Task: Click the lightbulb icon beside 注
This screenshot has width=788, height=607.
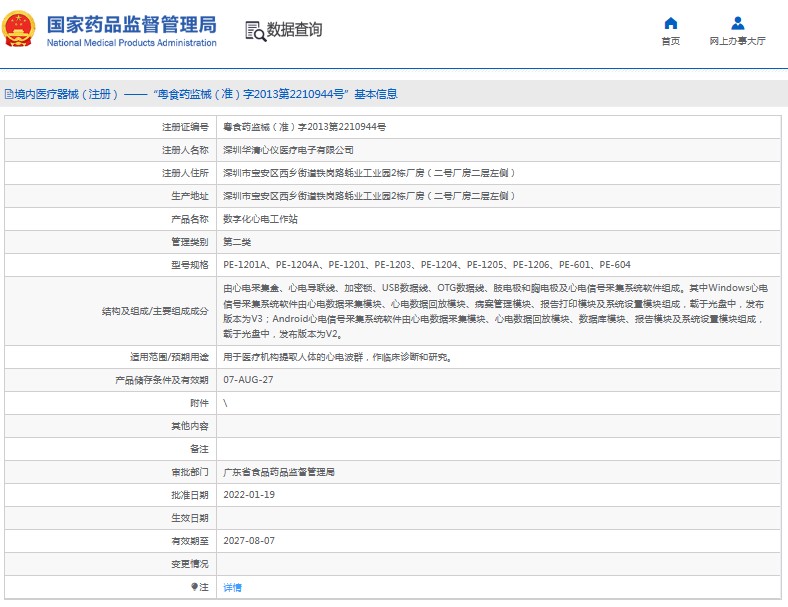Action: click(x=195, y=587)
